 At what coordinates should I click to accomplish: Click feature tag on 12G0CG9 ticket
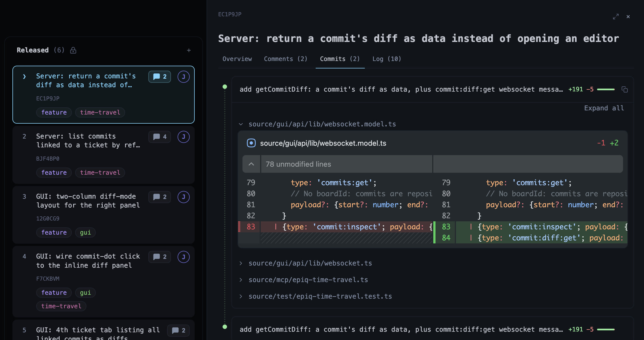pyautogui.click(x=54, y=232)
